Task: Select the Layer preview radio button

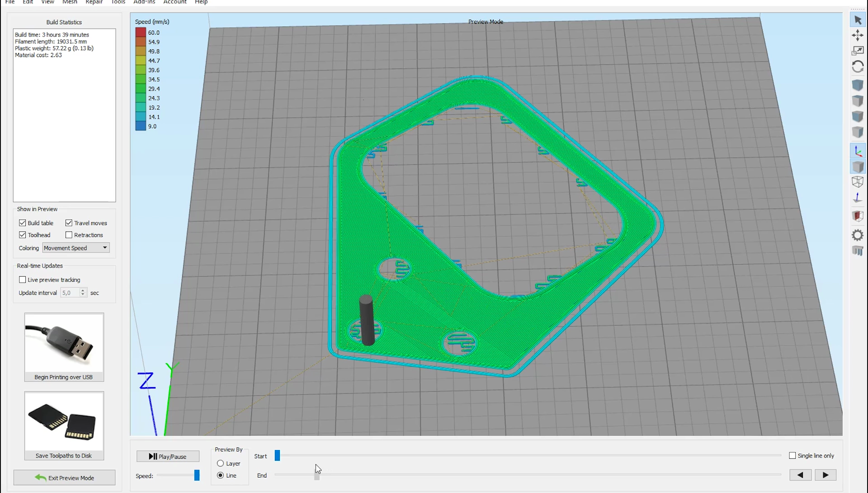Action: pos(221,463)
